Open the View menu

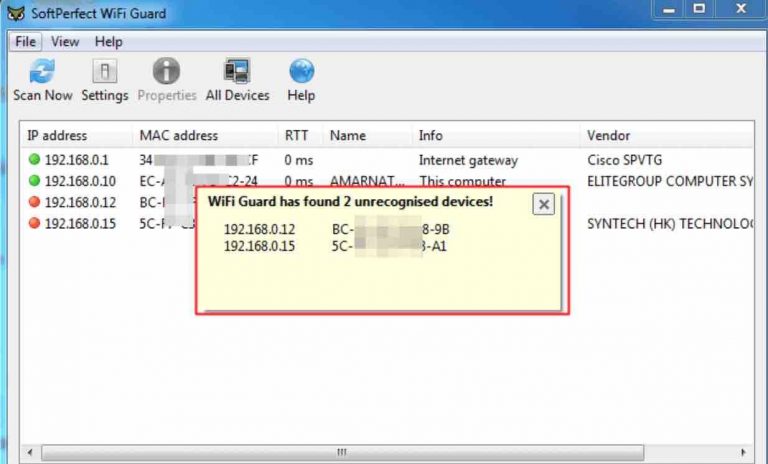(x=65, y=42)
